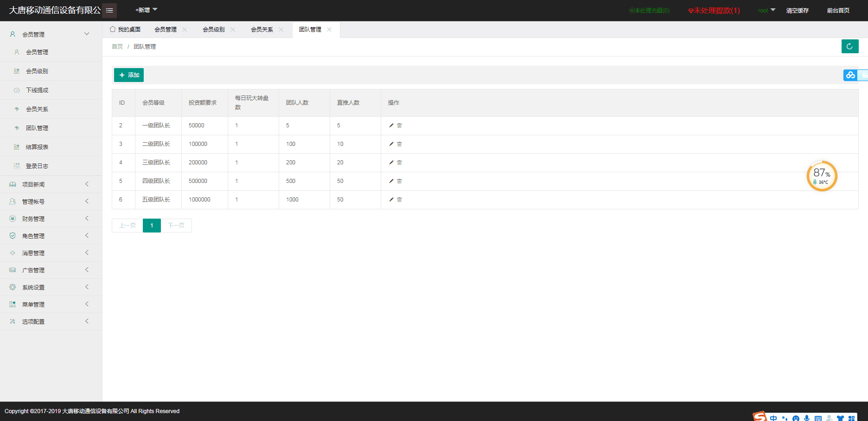Activate Sogou voice input microphone icon
Viewport: 868px width, 421px height.
807,417
